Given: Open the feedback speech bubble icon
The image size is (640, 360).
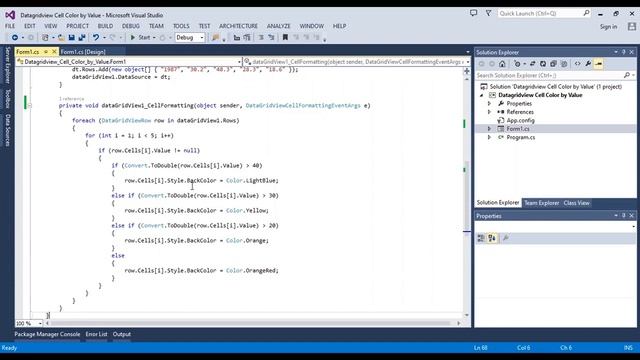Looking at the screenshot, I should tap(473, 13).
